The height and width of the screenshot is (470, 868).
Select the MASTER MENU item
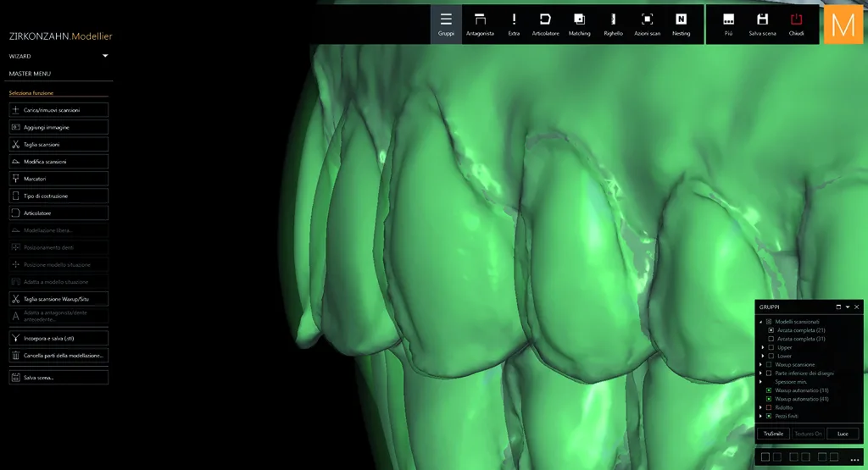point(30,74)
